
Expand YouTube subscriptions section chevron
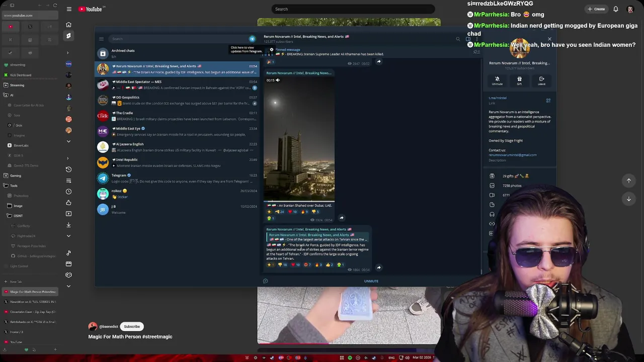point(68,53)
